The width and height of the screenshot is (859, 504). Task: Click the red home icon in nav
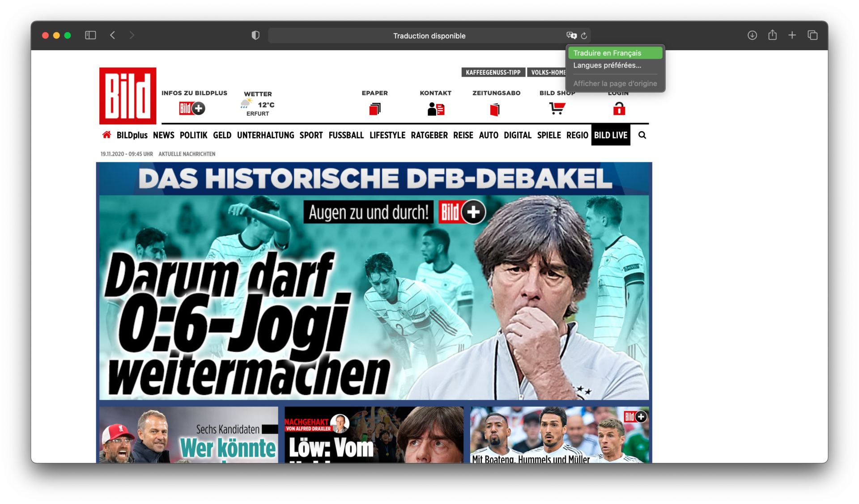[x=106, y=135]
